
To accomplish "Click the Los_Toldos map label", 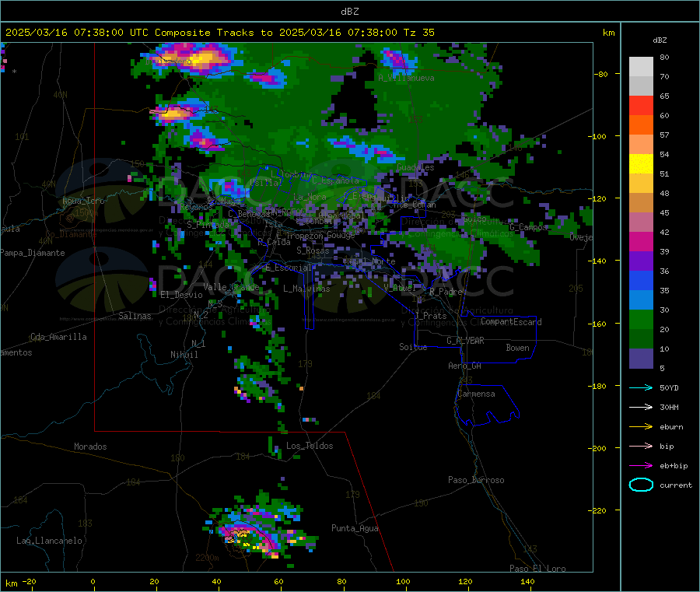I will point(310,446).
